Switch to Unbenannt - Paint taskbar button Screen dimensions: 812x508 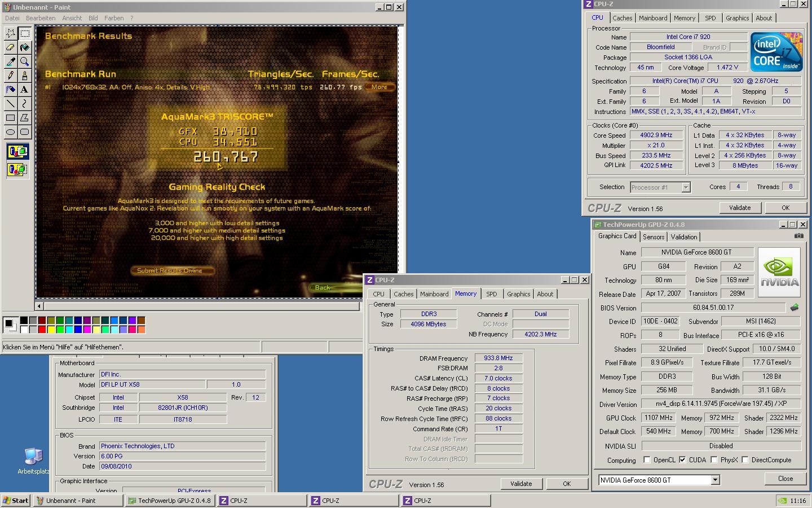(78, 501)
